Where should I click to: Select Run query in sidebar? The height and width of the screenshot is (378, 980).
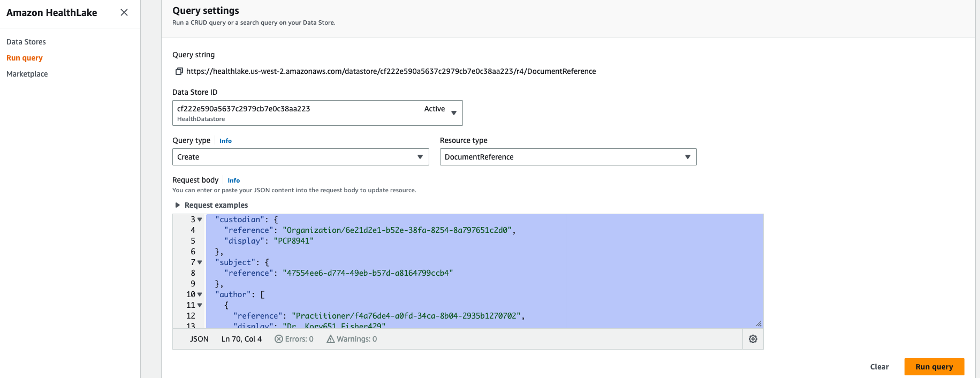pos(25,58)
